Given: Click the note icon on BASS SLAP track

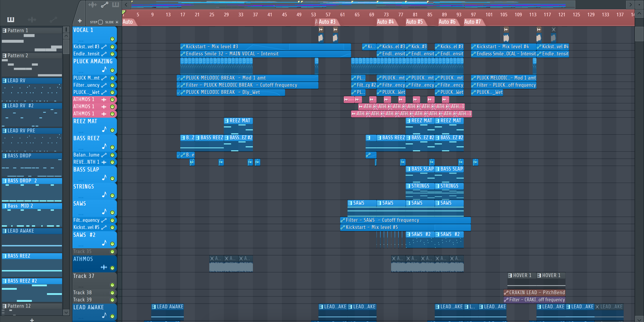Looking at the screenshot, I should click(104, 178).
